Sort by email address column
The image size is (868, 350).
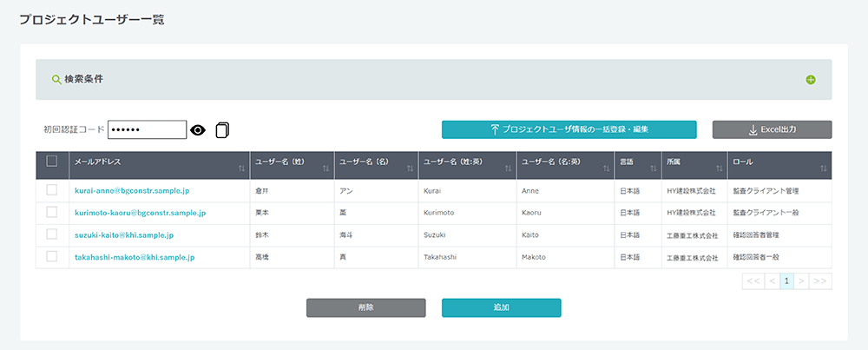tap(240, 167)
